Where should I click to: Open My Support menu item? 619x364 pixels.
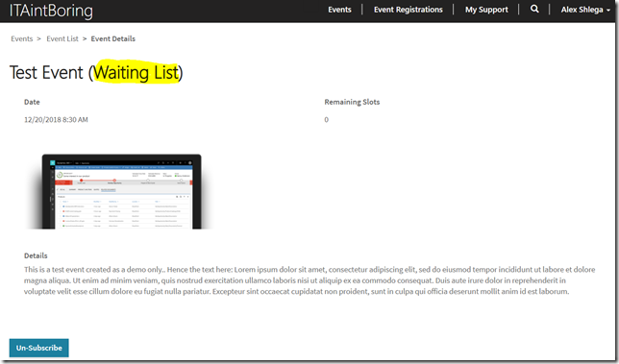coord(486,10)
